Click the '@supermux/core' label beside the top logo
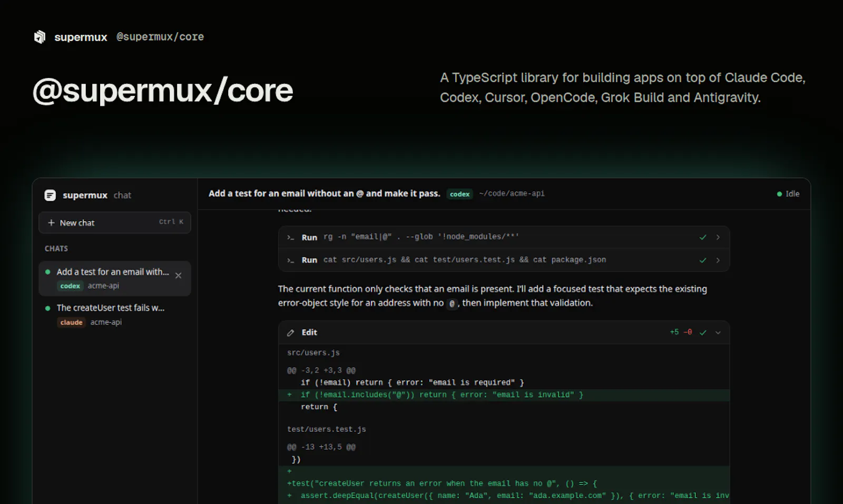Screen dimensions: 843x504 (160, 37)
